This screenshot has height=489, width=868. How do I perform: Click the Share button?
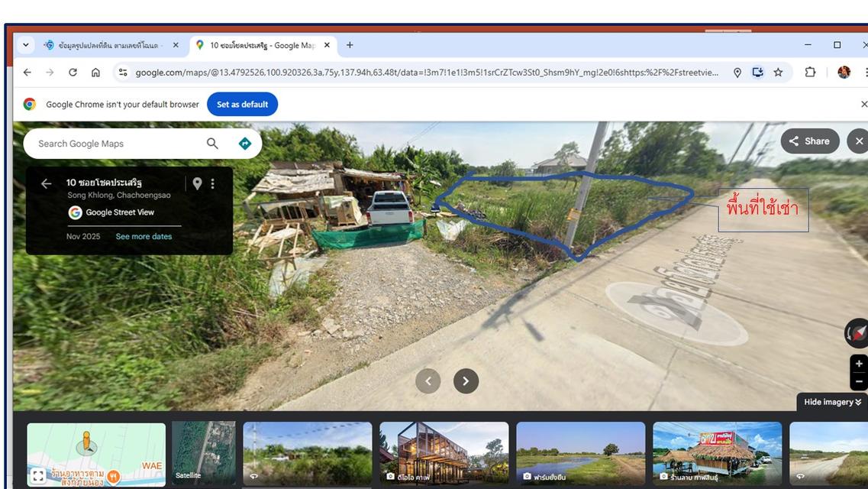[809, 141]
